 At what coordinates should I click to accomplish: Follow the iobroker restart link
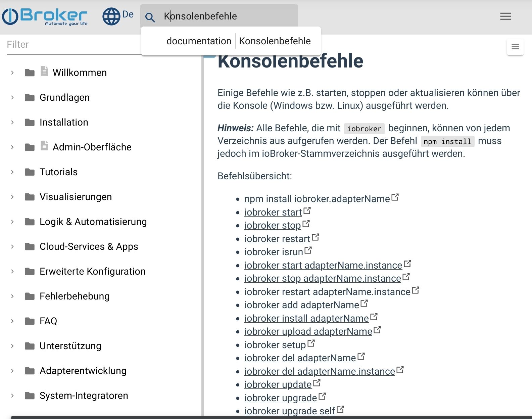[x=277, y=239]
